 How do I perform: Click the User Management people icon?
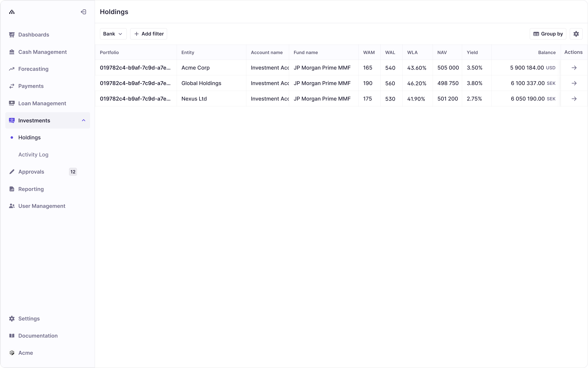coord(12,206)
